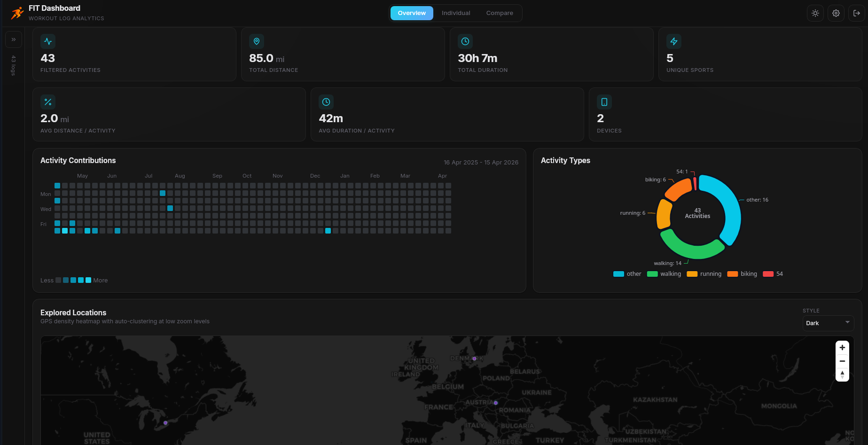Toggle 'biking' in the Activity Types legend
This screenshot has width=868, height=445.
click(x=742, y=273)
